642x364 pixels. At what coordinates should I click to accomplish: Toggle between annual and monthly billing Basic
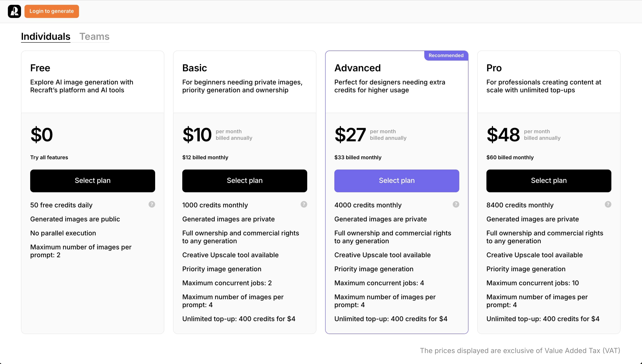pos(205,157)
